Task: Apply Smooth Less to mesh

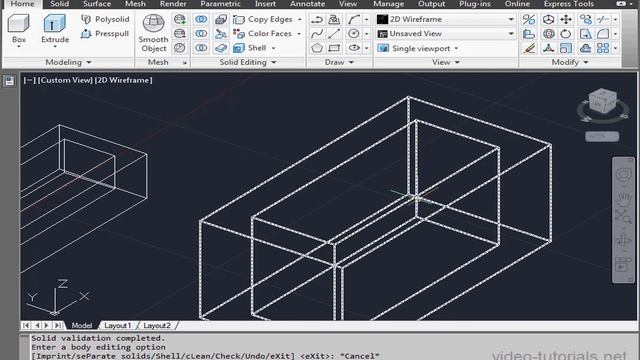Action: coord(180,33)
